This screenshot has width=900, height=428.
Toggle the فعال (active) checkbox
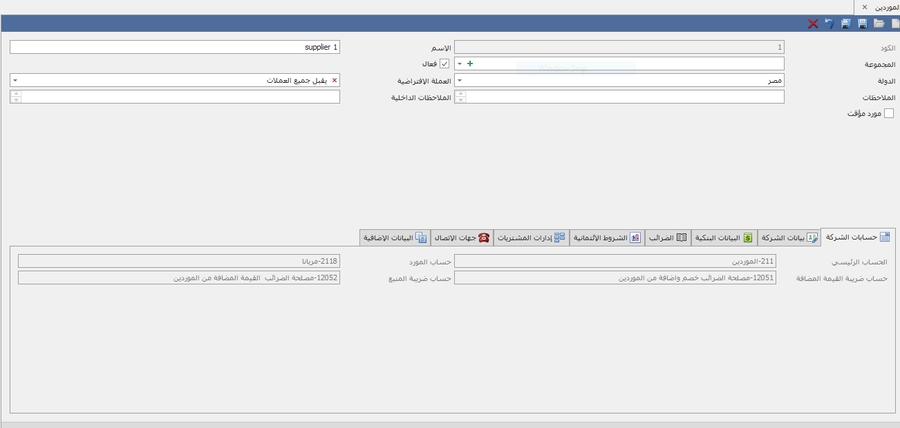click(445, 63)
